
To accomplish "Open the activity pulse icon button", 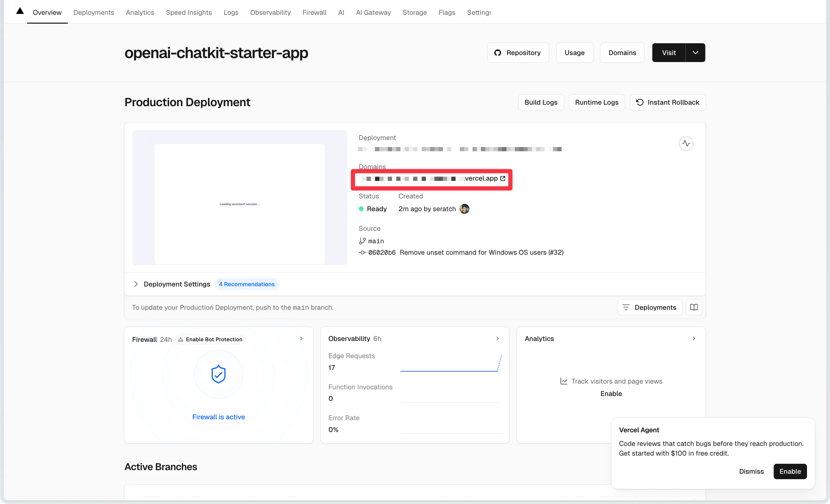I will coord(686,144).
